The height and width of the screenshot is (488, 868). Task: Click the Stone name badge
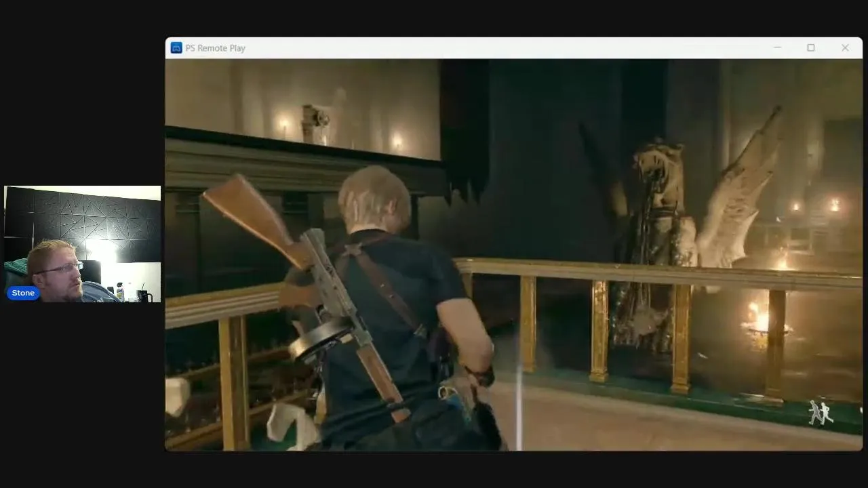click(x=23, y=293)
